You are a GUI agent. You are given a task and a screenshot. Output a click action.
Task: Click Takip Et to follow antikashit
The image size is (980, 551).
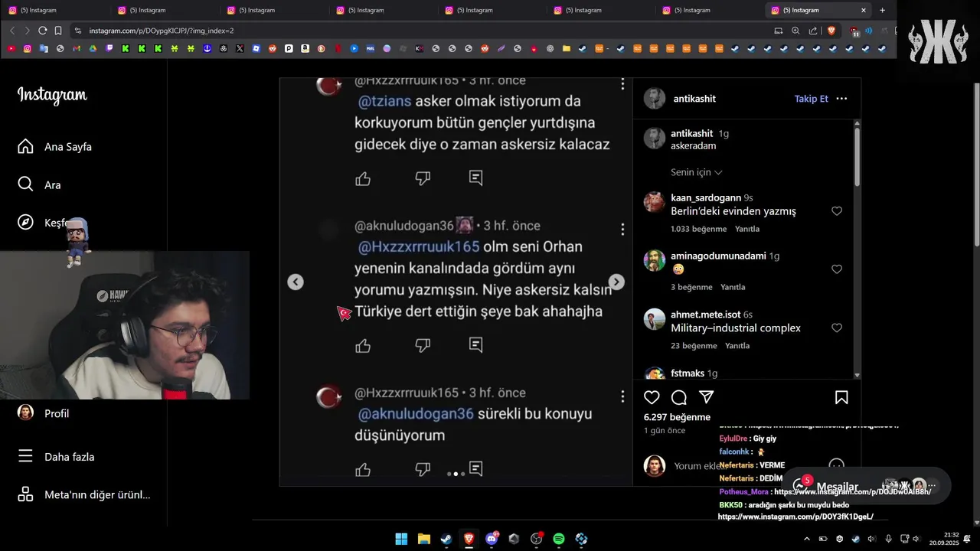point(811,99)
